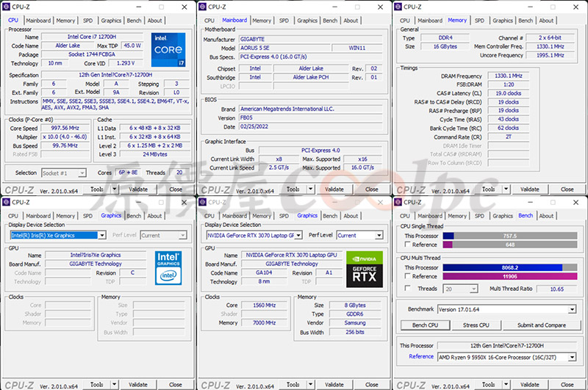Enable the multi thread Reference checkbox
The width and height of the screenshot is (588, 390).
(x=408, y=276)
